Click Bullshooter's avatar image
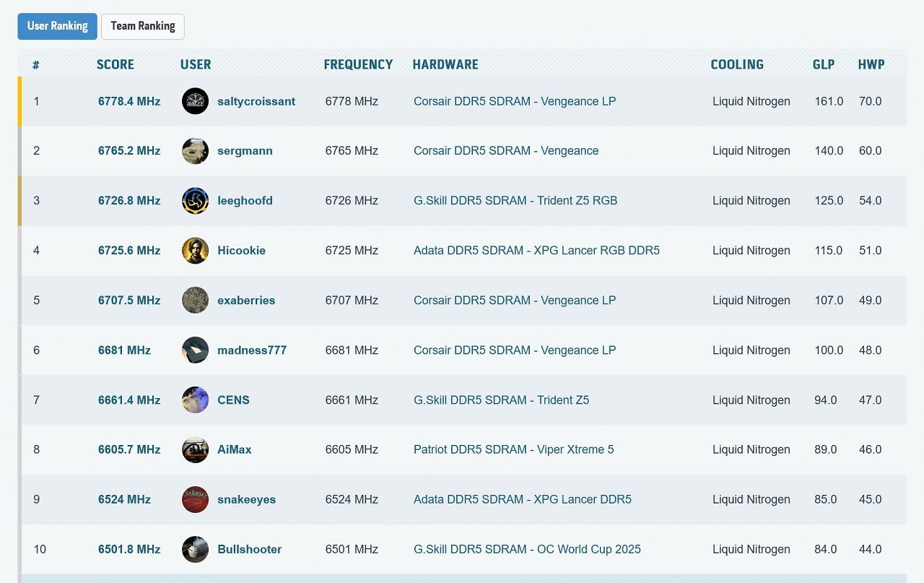The height and width of the screenshot is (583, 924). (195, 549)
